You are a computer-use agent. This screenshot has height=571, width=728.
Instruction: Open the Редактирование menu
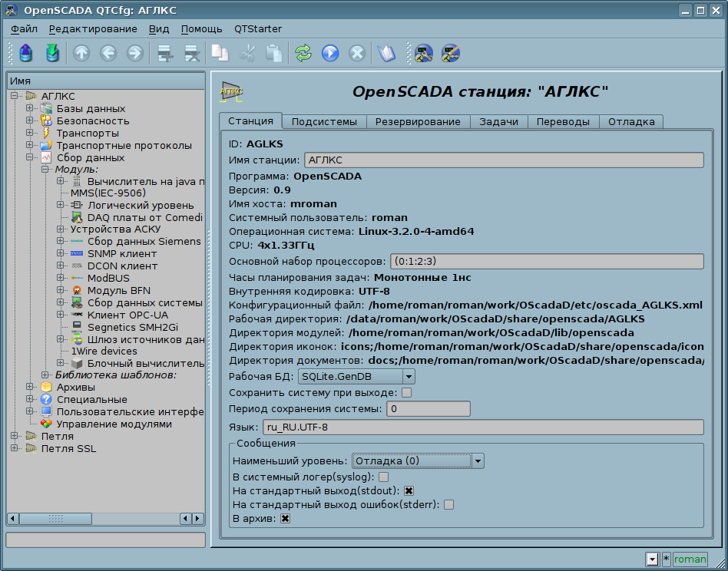coord(94,28)
